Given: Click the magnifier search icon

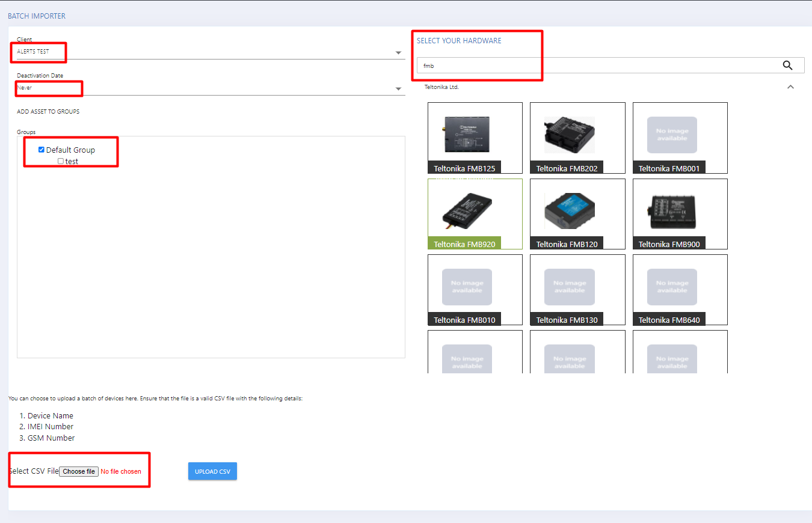Looking at the screenshot, I should tap(787, 66).
